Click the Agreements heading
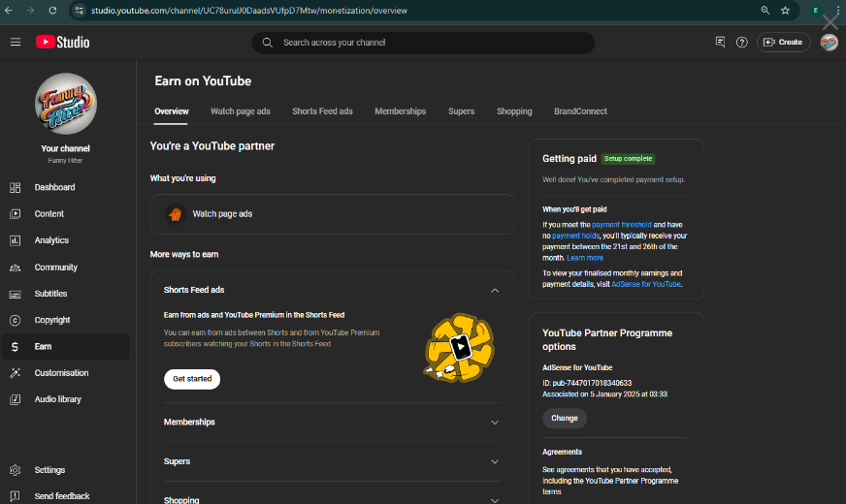 point(562,452)
